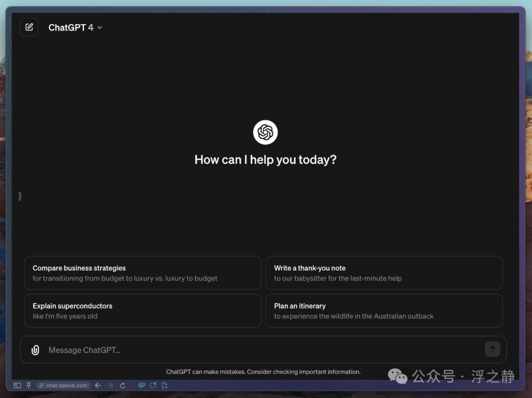The height and width of the screenshot is (398, 532).
Task: Expand the sidebar with the left edge handle
Action: click(20, 196)
